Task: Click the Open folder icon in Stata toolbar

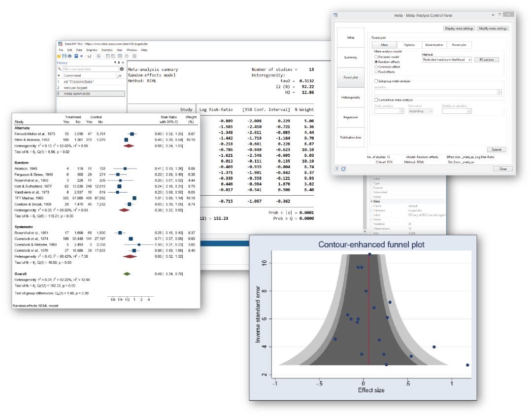Action: [x=59, y=56]
